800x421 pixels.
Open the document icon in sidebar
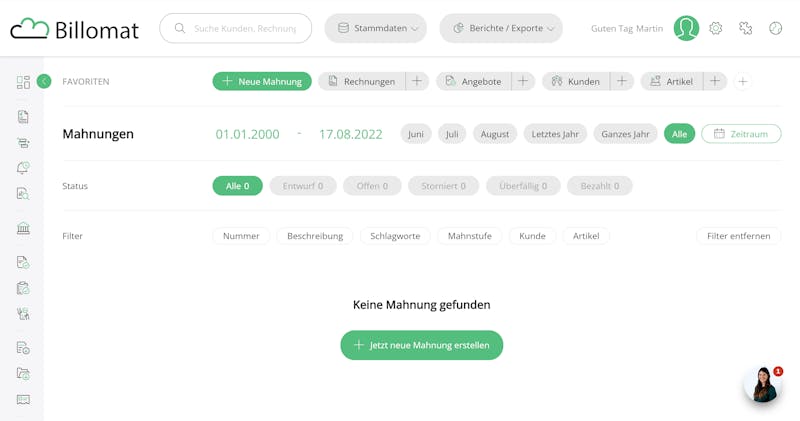tap(23, 117)
